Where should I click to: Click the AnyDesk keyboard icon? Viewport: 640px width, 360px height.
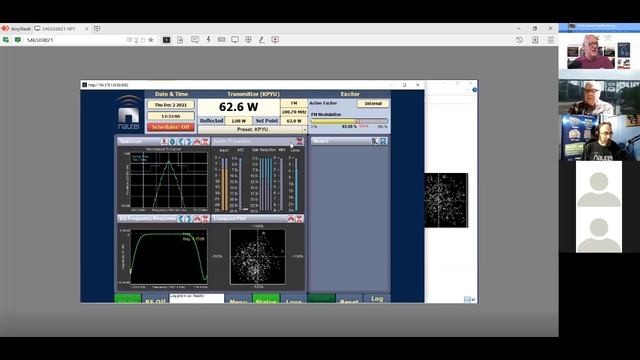(x=221, y=40)
